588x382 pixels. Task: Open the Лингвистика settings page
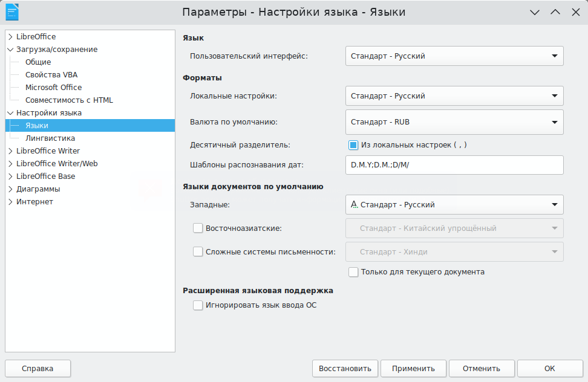click(x=50, y=138)
